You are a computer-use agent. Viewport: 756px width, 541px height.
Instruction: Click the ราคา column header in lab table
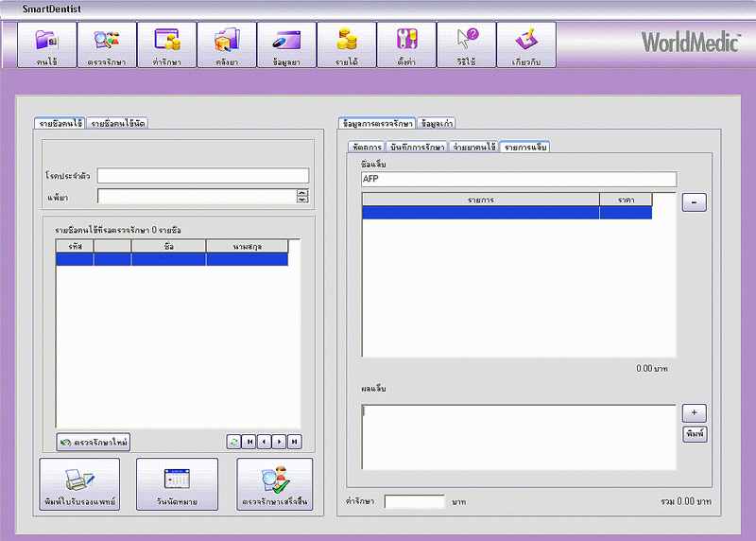[626, 200]
